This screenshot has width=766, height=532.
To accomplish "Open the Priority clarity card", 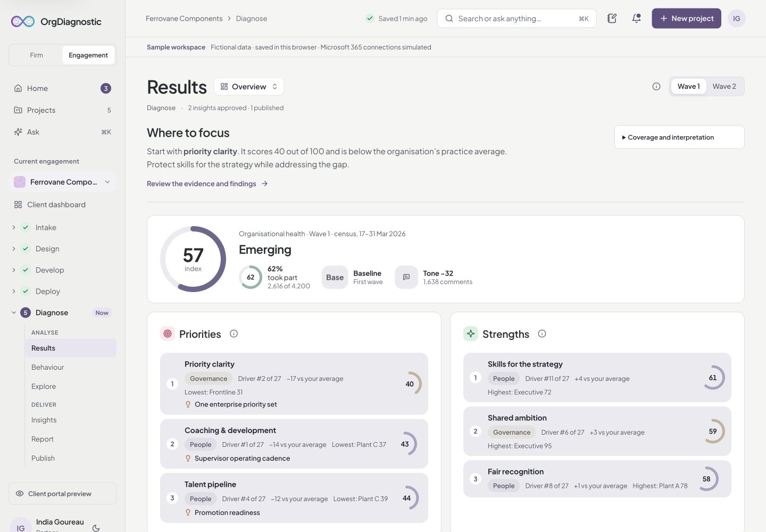I will [x=294, y=384].
